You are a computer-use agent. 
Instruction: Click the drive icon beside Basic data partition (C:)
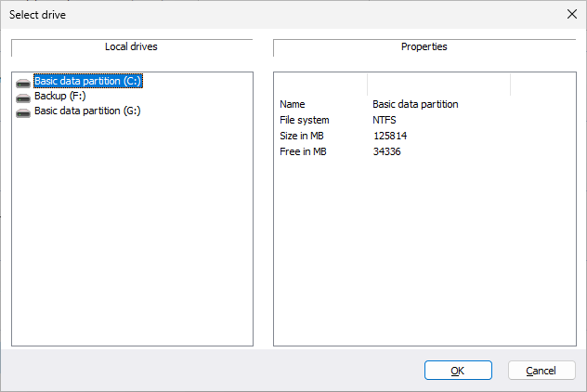(23, 83)
